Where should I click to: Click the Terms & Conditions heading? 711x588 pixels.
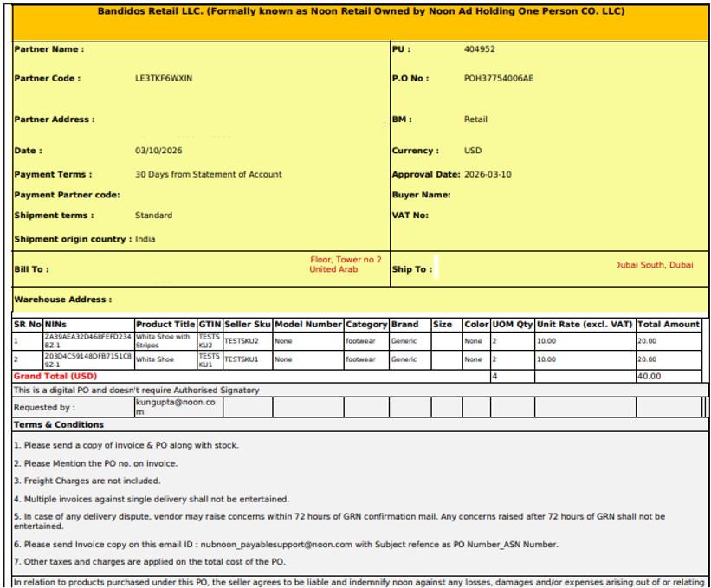click(59, 425)
